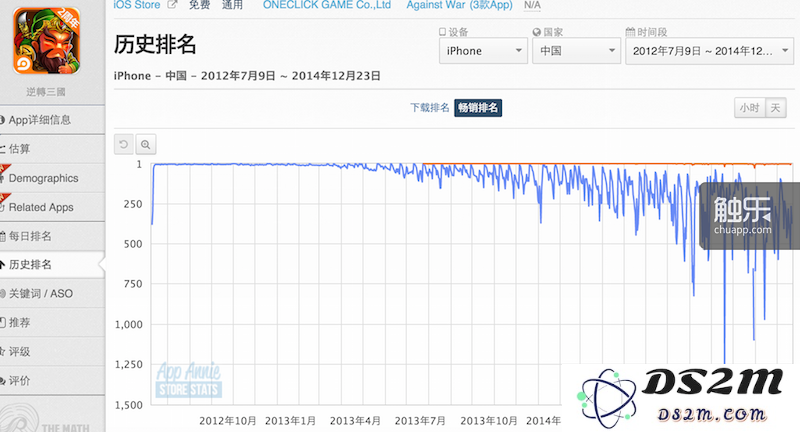800x432 pixels.
Task: Open 推荐 in sidebar
Action: point(52,322)
